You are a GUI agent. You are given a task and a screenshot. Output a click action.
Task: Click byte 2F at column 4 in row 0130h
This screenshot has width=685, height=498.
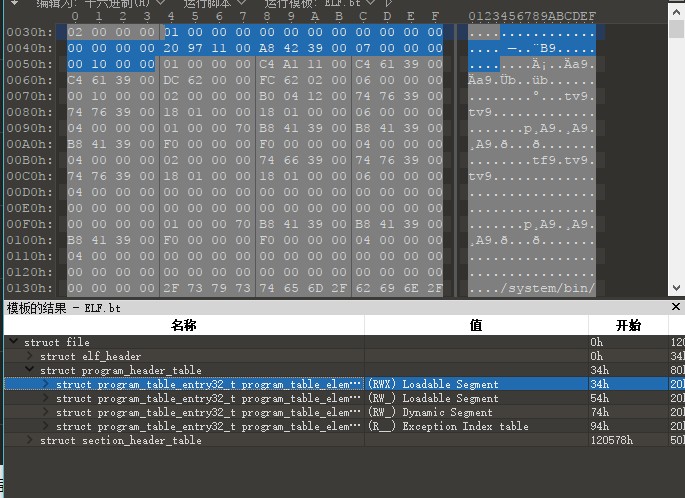[x=171, y=288]
